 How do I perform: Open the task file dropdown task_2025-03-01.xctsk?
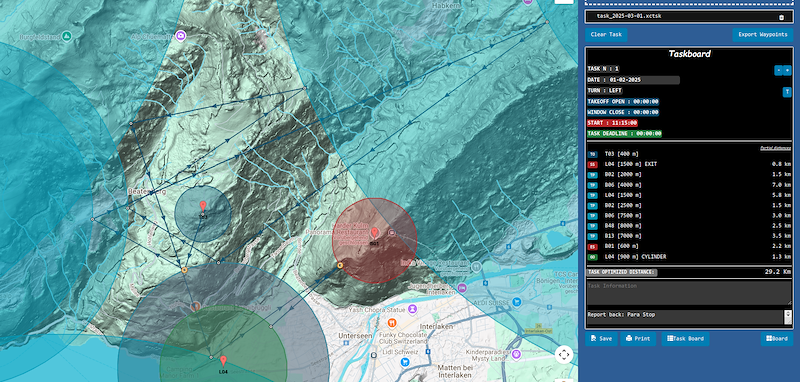point(688,16)
